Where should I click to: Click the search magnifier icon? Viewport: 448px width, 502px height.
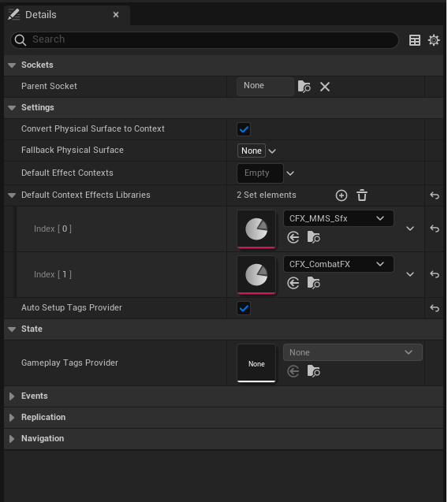point(21,40)
